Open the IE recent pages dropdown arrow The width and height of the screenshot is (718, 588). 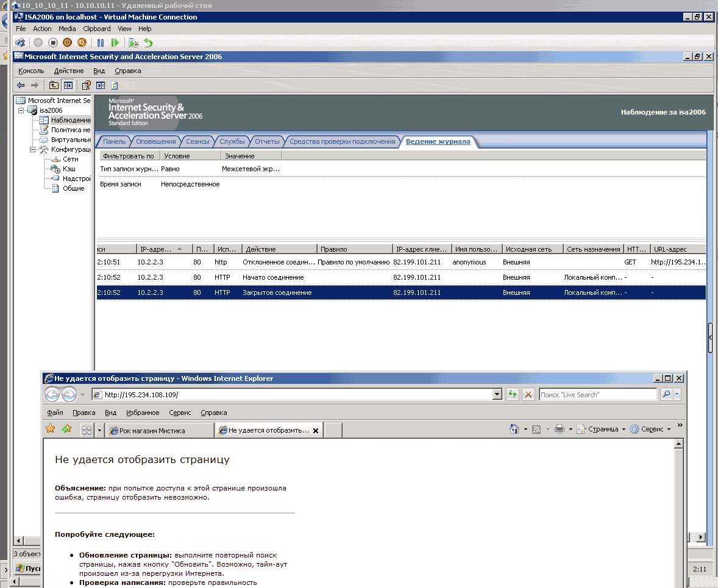(x=82, y=394)
